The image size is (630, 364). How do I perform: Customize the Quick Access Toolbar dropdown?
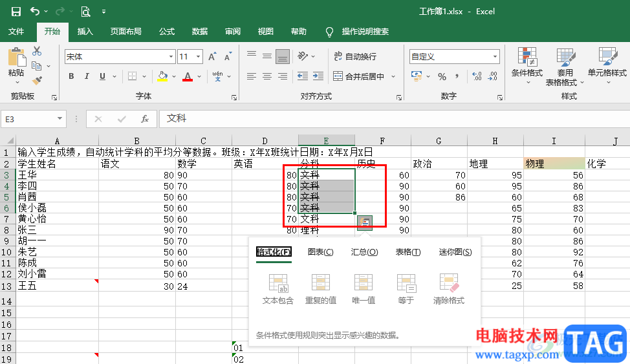tap(103, 12)
